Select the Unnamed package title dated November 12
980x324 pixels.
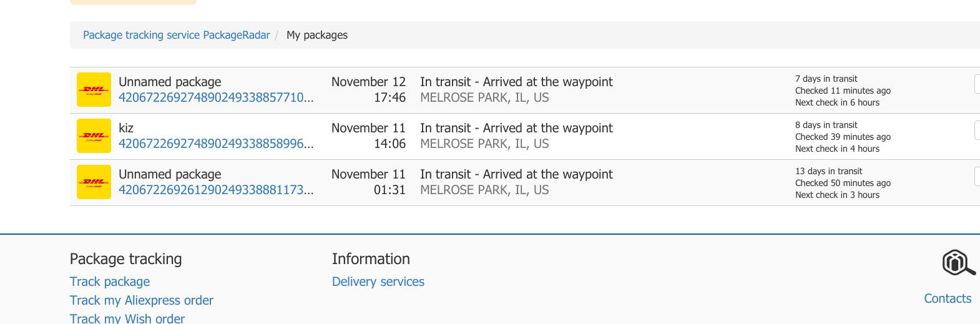[x=170, y=82]
